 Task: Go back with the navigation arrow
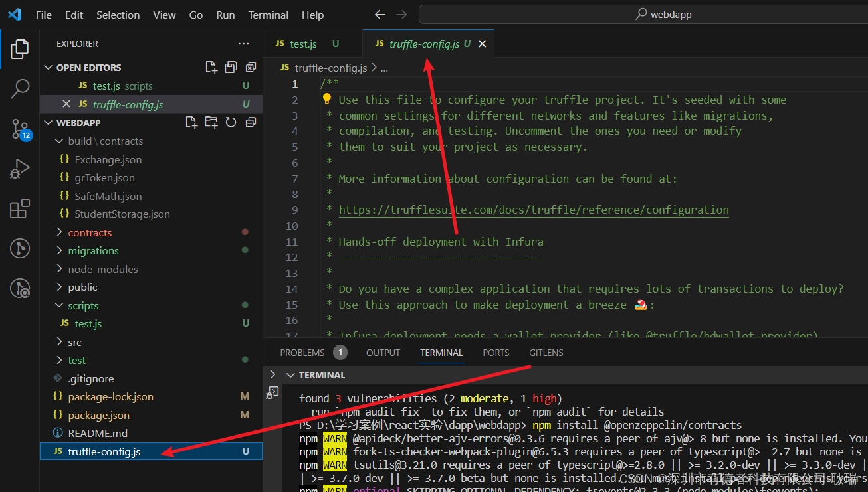tap(380, 14)
